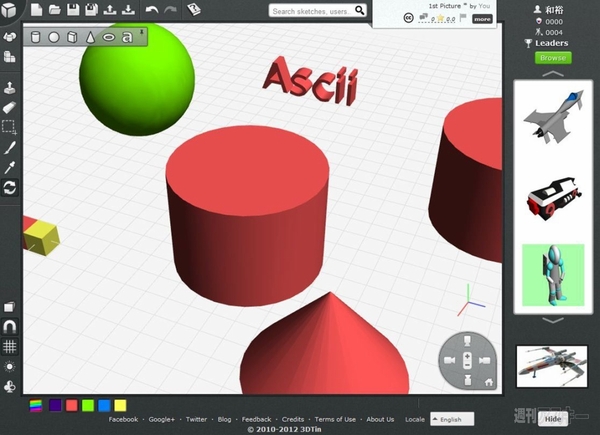Open the Terms of Use link
600x435 pixels.
click(335, 419)
